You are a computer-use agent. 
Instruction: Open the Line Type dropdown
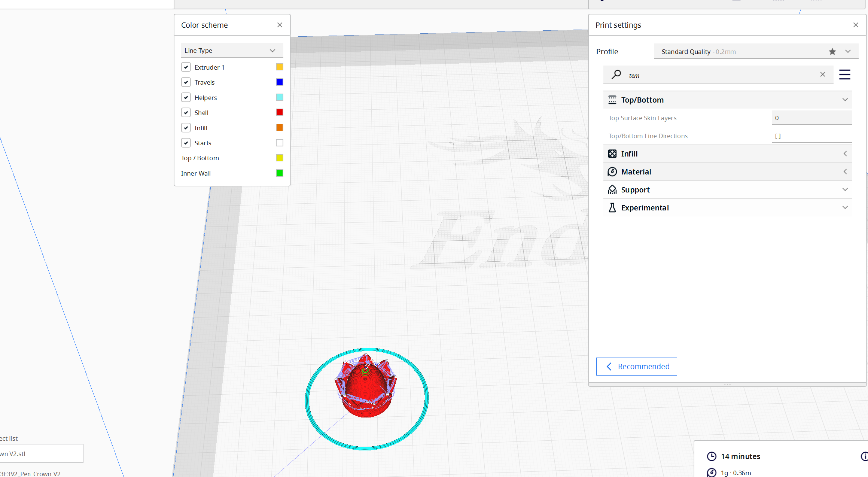pos(232,50)
